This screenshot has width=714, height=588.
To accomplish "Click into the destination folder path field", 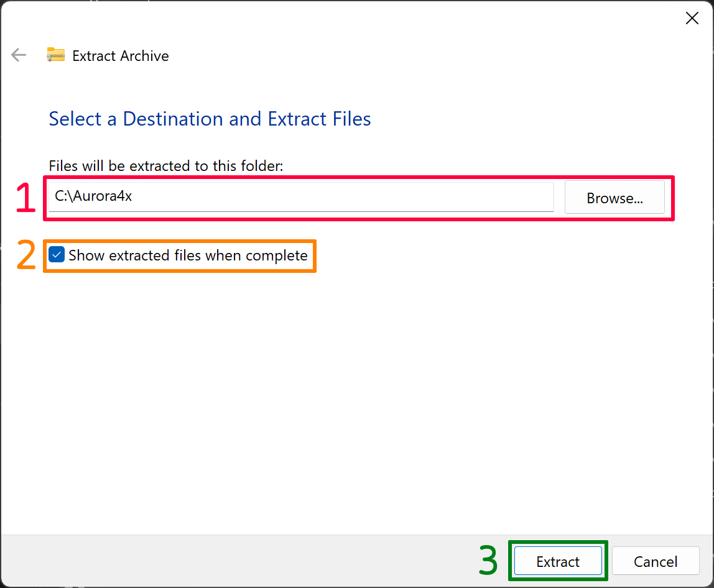I will (x=301, y=196).
